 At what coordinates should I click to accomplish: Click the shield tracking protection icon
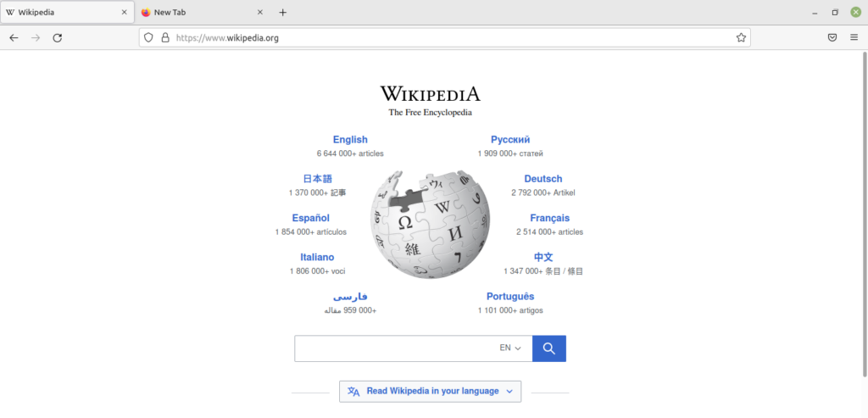coord(148,37)
